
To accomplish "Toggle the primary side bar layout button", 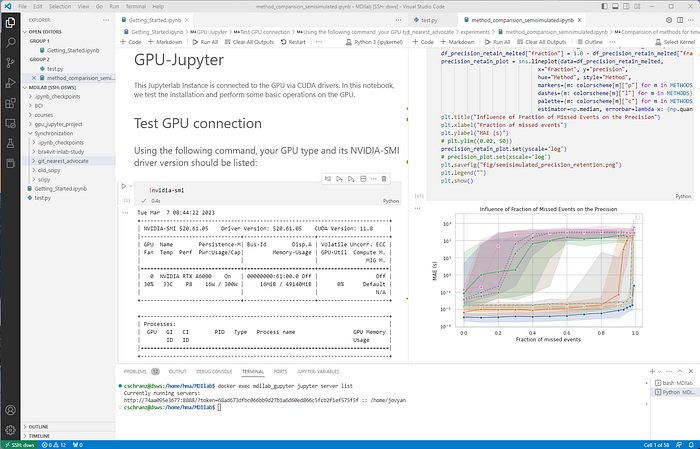I will point(604,6).
